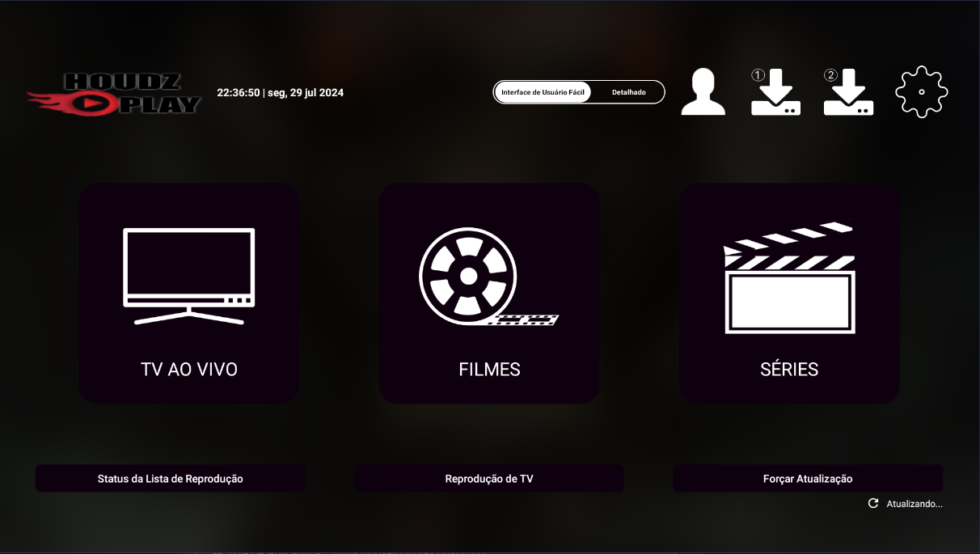Click the Houdz Play logo
The image size is (980, 554).
pyautogui.click(x=114, y=94)
